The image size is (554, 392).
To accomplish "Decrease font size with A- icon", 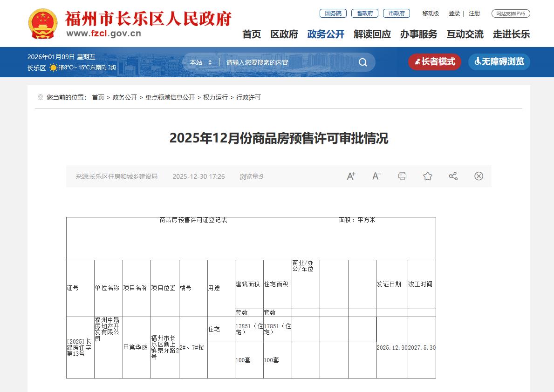I will tap(376, 176).
